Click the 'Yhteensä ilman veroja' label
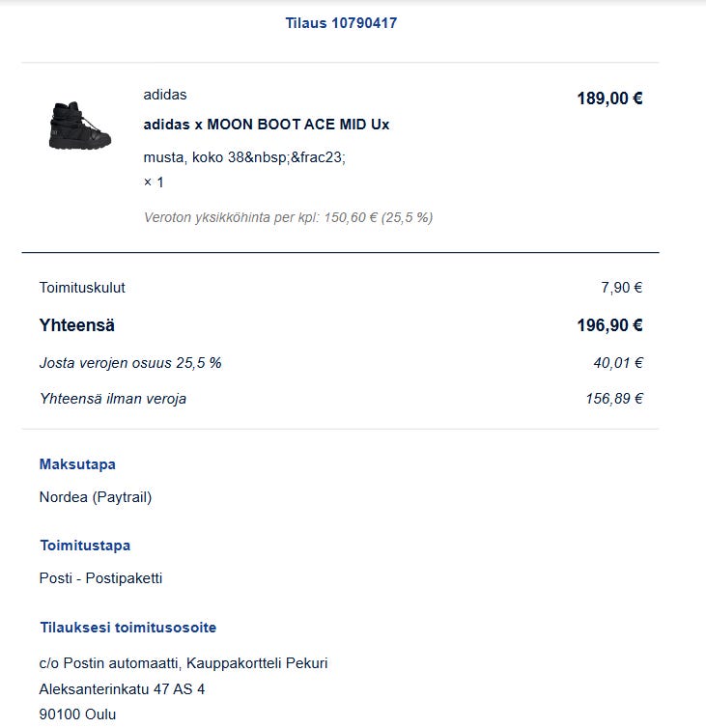The height and width of the screenshot is (728, 706). (x=113, y=399)
